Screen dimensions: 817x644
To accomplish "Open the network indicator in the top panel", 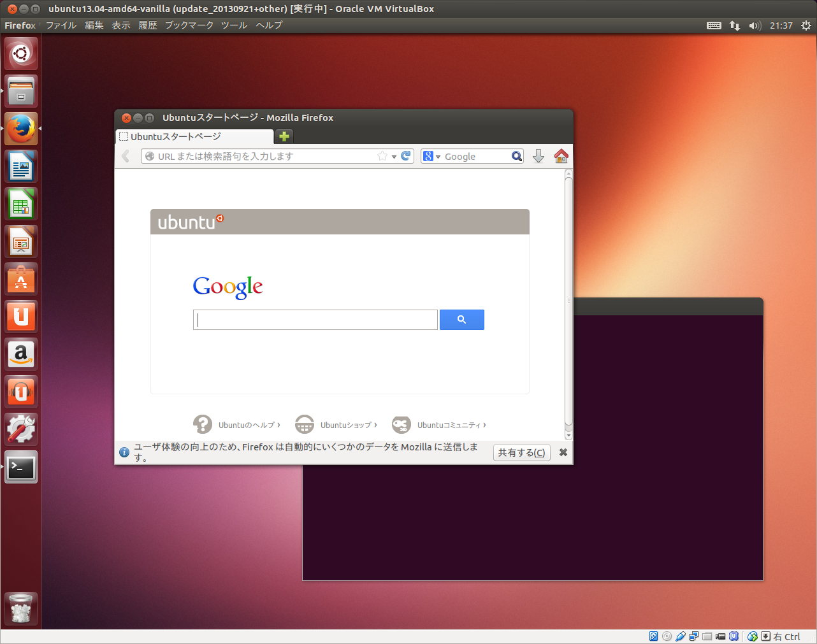I will pos(735,25).
